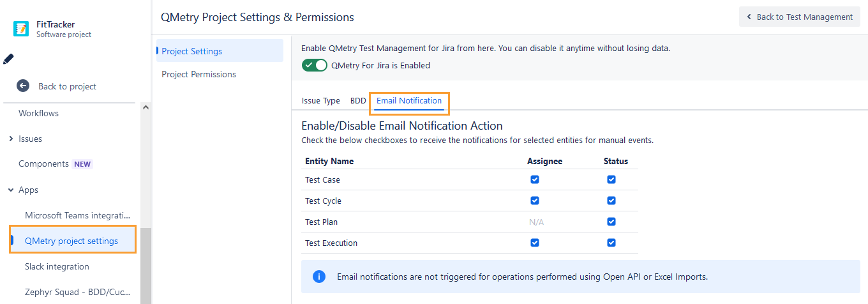Uncheck Test Case Assignee checkbox
The width and height of the screenshot is (868, 304).
[535, 179]
